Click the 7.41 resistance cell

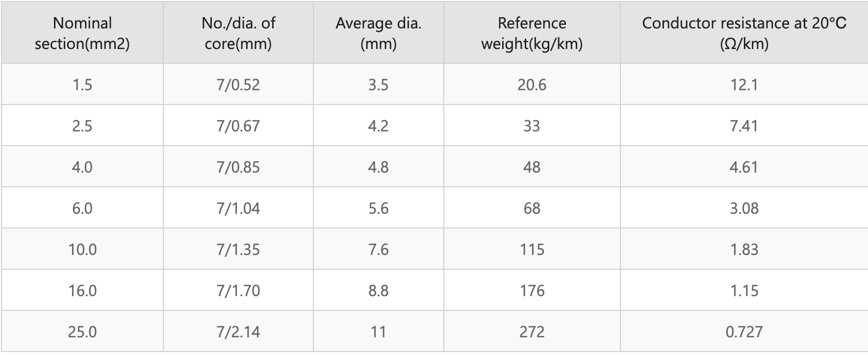click(x=744, y=126)
